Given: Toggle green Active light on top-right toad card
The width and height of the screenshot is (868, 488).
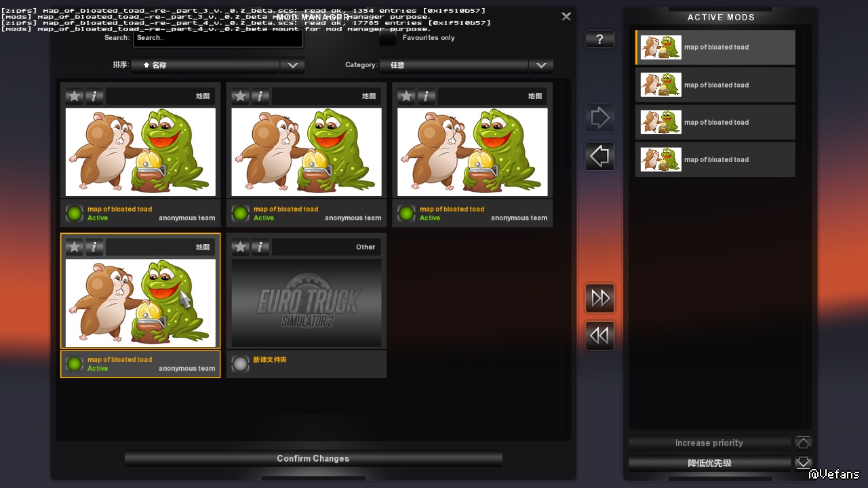Looking at the screenshot, I should point(406,213).
